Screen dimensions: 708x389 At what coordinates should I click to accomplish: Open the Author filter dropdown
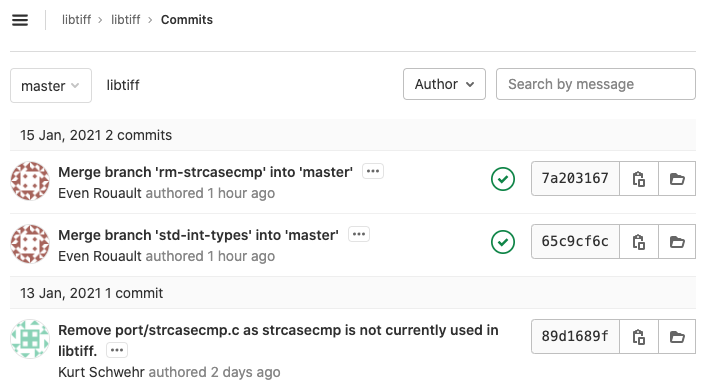point(444,84)
